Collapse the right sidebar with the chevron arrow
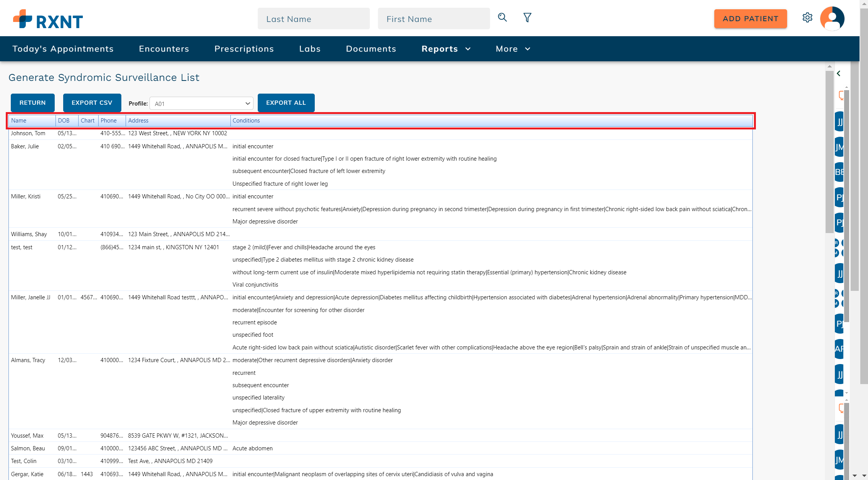This screenshot has width=868, height=480. [x=839, y=73]
